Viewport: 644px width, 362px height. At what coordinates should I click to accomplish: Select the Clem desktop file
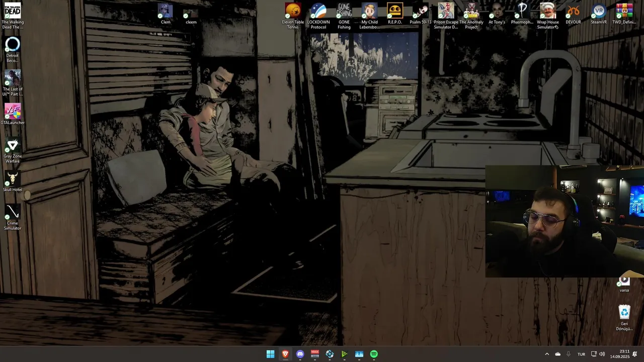pos(166,14)
